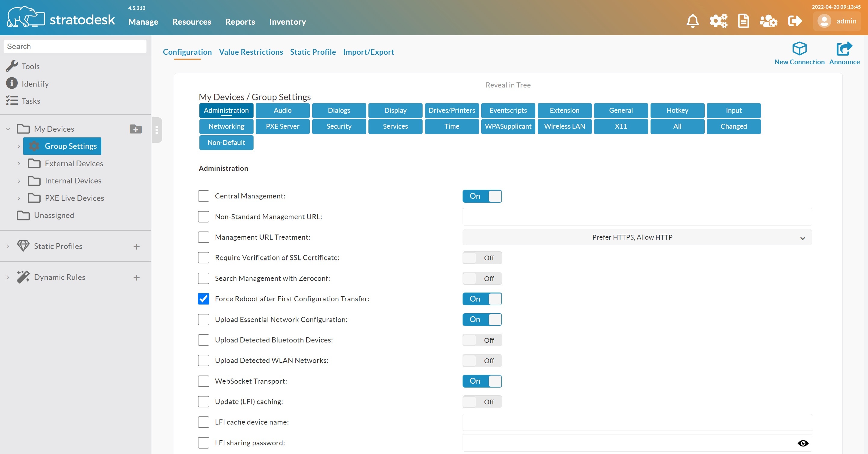The image size is (868, 454).
Task: Add a new folder to My Devices
Action: tap(136, 129)
